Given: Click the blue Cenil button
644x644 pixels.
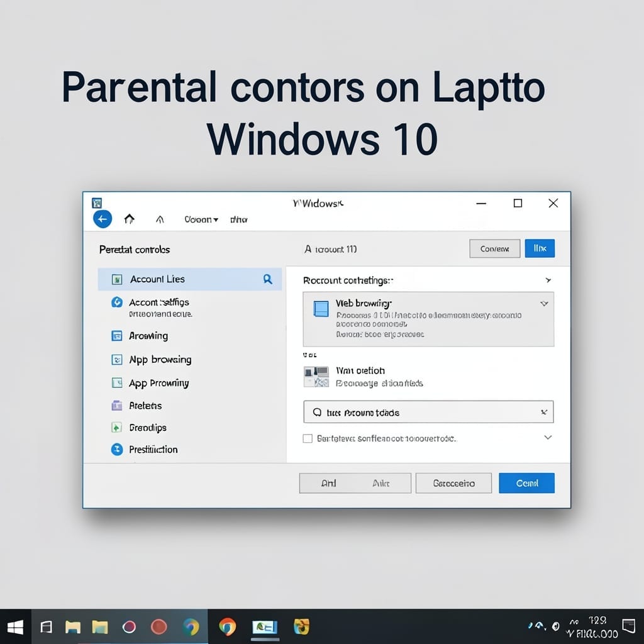Looking at the screenshot, I should tap(526, 483).
